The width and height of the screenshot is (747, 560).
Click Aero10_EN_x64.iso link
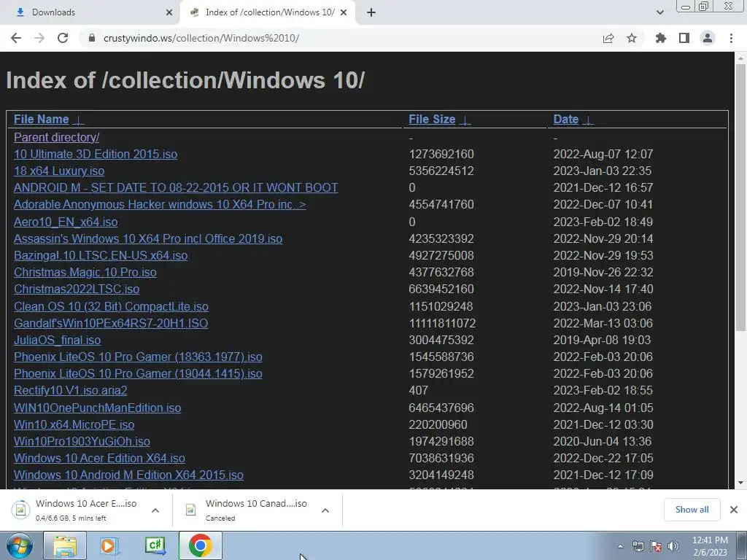[x=66, y=222]
